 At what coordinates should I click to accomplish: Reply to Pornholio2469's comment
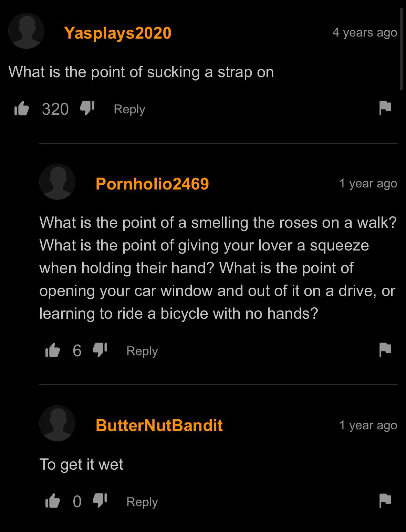142,351
